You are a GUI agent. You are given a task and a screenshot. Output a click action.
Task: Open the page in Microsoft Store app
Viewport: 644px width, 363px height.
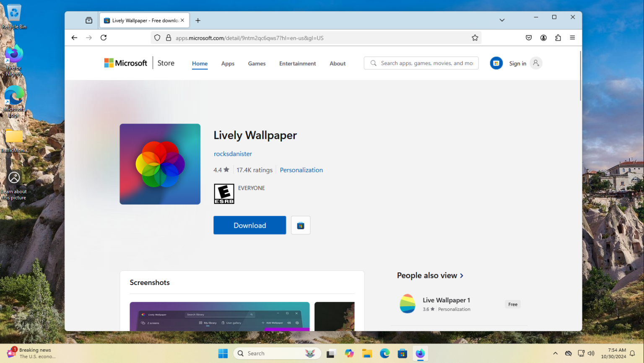[301, 225]
